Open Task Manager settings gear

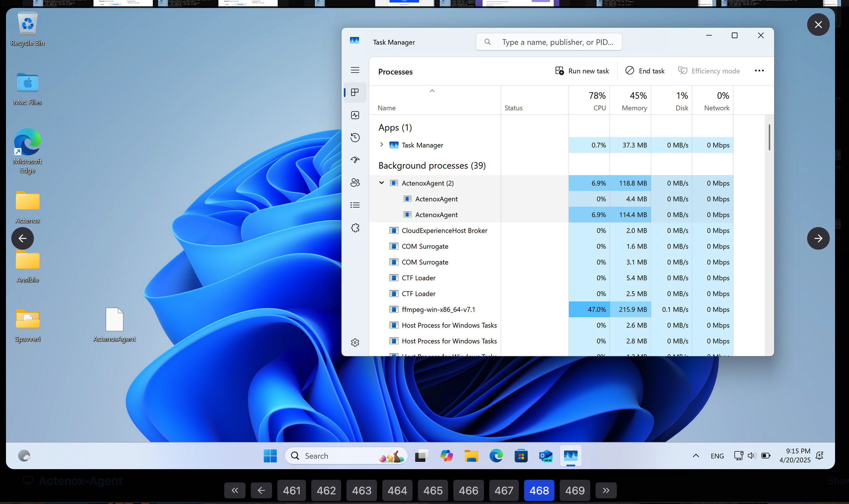tap(355, 342)
